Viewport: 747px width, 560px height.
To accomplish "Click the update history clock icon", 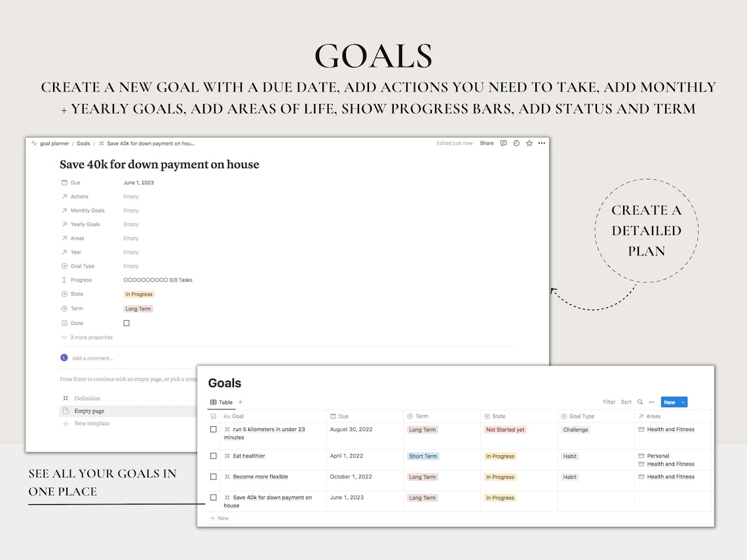I will click(x=516, y=143).
